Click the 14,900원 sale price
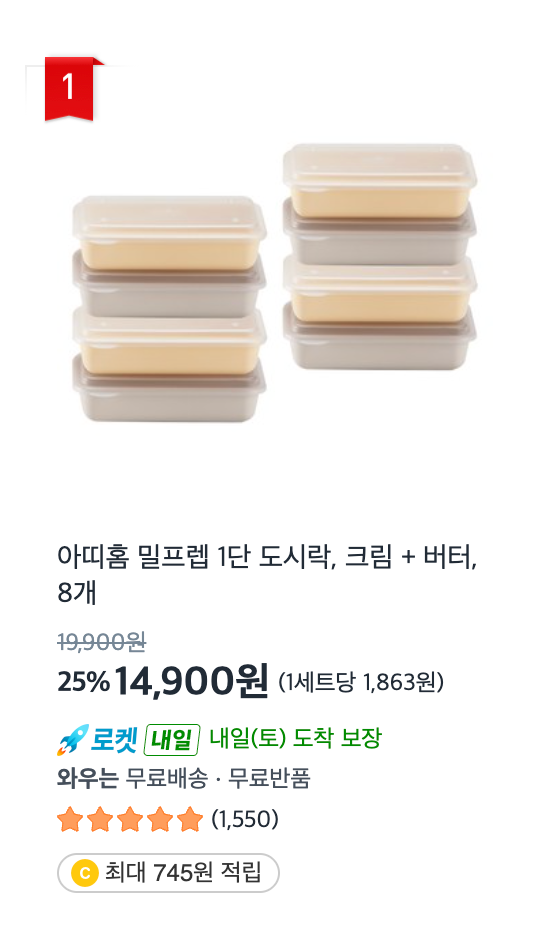This screenshot has height=936, width=550. 192,681
